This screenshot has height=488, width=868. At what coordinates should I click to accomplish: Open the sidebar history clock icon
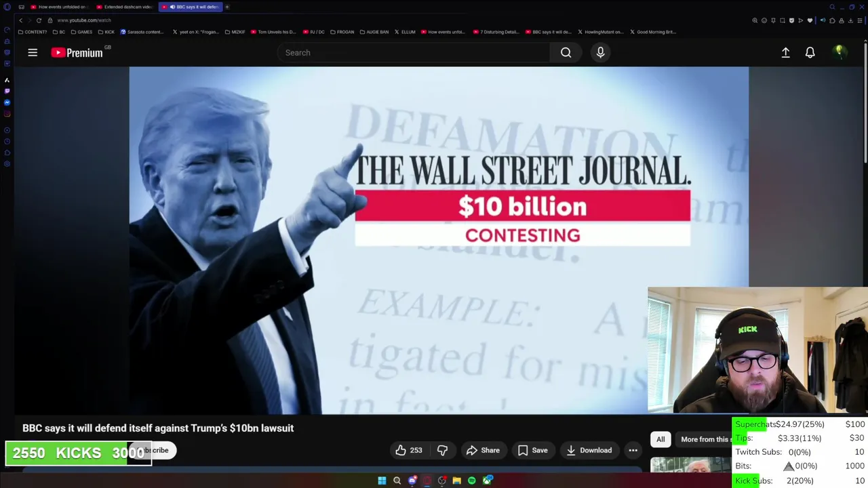[x=7, y=141]
